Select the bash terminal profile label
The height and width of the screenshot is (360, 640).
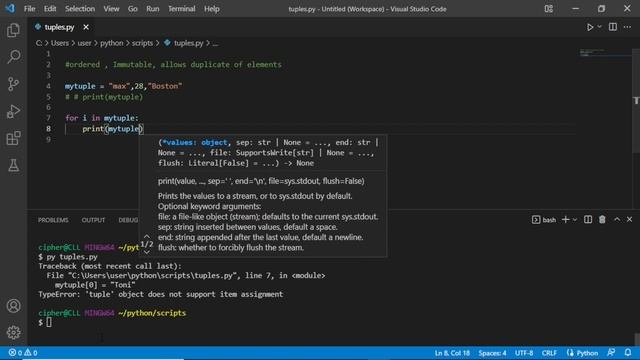click(x=544, y=220)
